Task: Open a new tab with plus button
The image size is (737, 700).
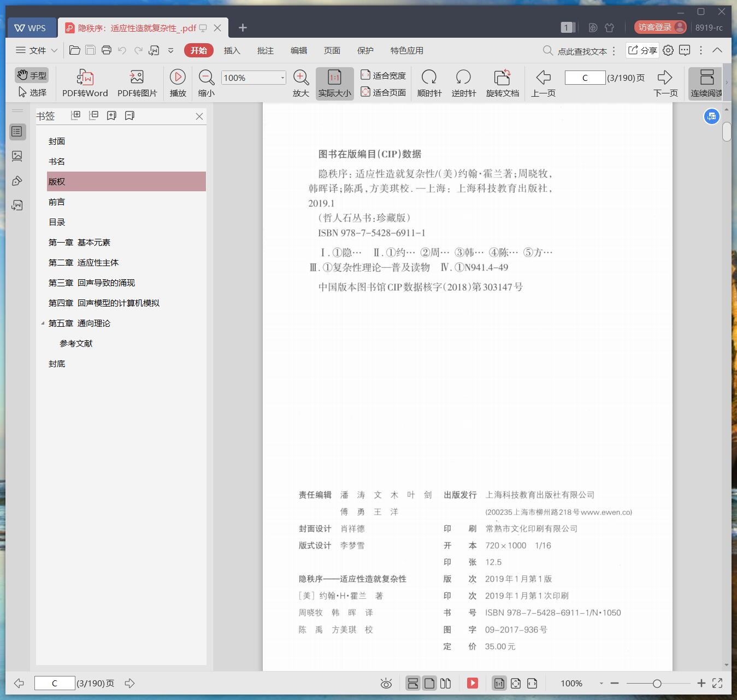Action: pyautogui.click(x=243, y=27)
